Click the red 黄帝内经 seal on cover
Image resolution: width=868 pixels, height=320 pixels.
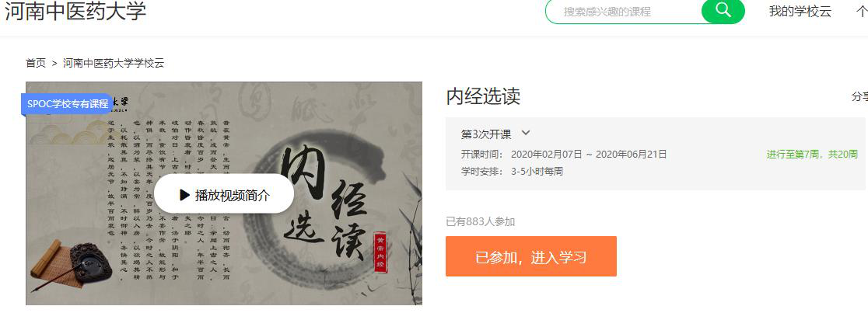(x=380, y=252)
